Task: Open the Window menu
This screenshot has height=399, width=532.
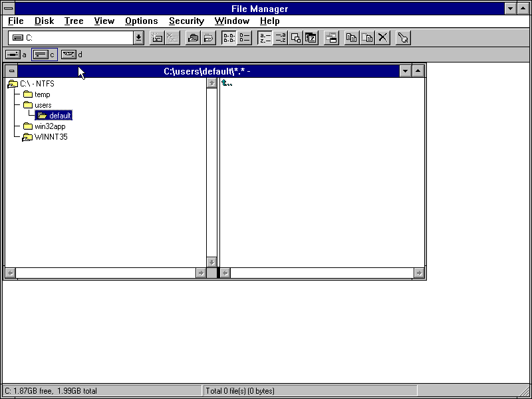Action: (231, 21)
